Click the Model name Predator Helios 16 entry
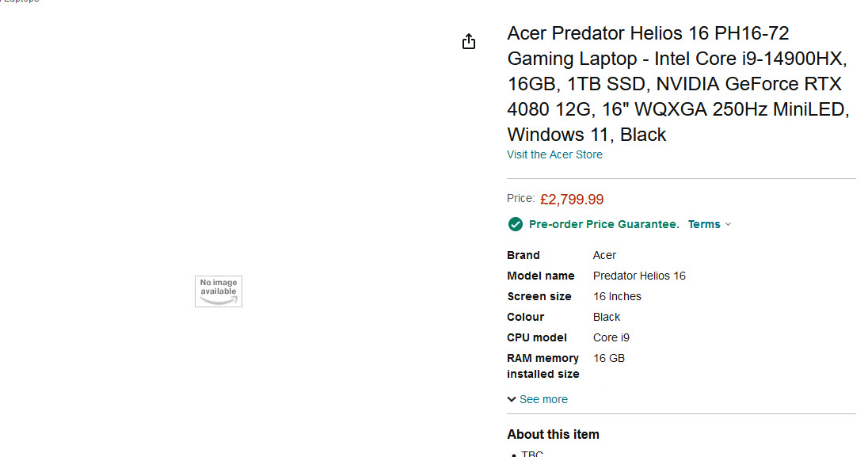Screen dimensions: 868x457 (639, 276)
